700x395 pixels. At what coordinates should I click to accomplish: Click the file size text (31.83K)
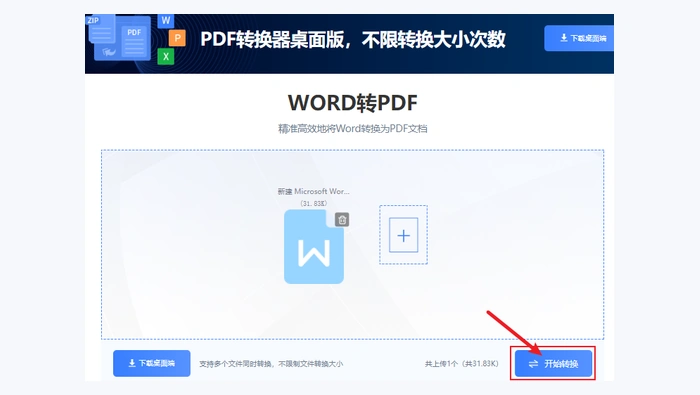click(314, 204)
